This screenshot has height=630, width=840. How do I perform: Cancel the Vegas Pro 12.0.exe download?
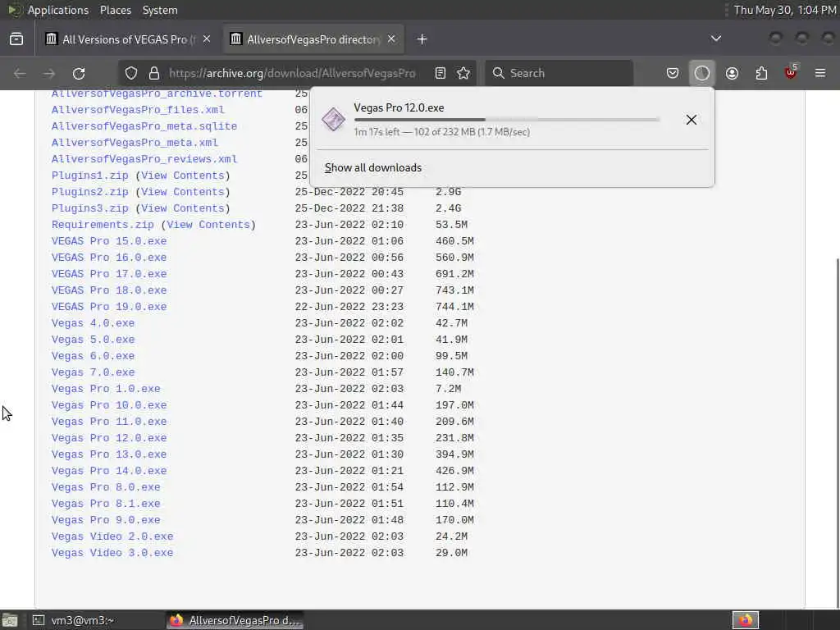click(x=691, y=120)
